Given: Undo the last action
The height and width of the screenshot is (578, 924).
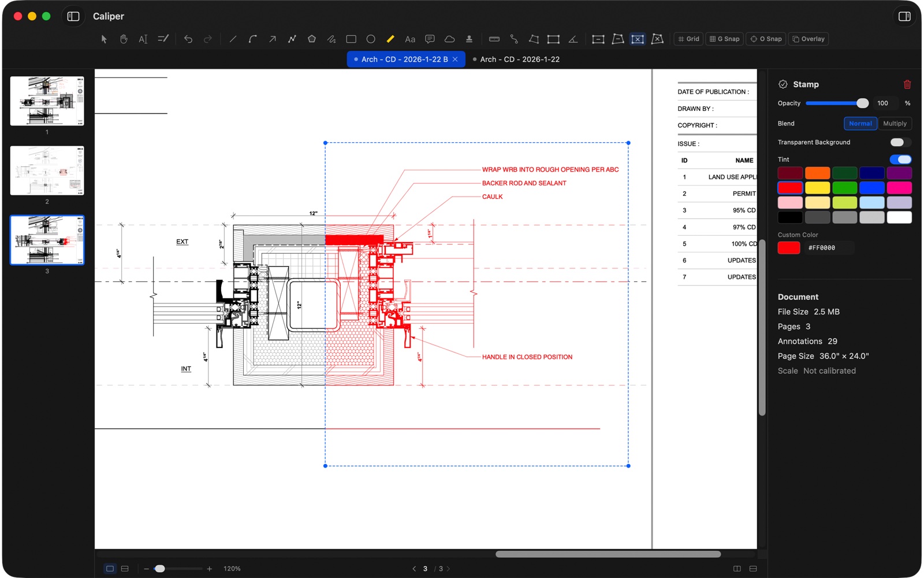Looking at the screenshot, I should click(x=188, y=39).
